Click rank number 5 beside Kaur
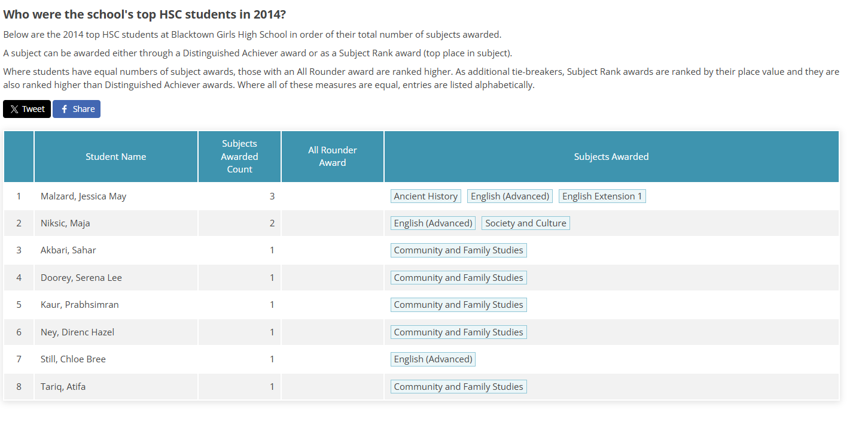The width and height of the screenshot is (868, 427). [19, 305]
